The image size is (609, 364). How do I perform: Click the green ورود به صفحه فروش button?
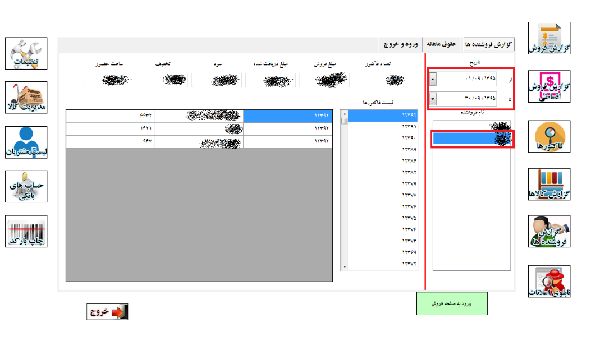pyautogui.click(x=452, y=303)
